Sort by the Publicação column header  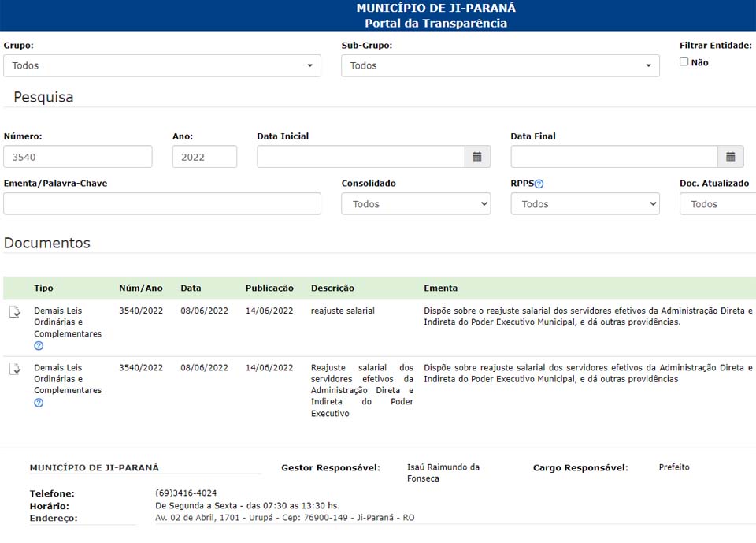point(269,288)
